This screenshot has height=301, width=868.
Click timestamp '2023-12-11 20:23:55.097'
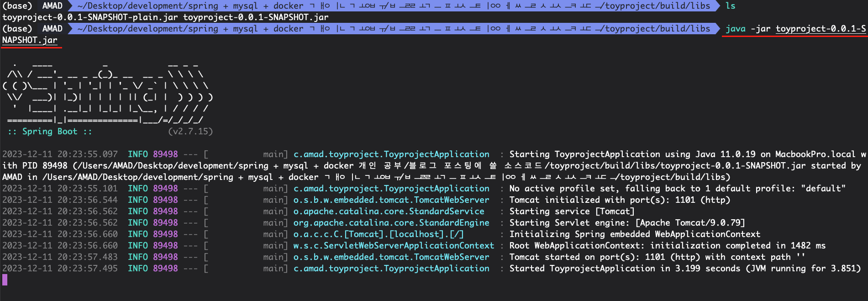60,154
